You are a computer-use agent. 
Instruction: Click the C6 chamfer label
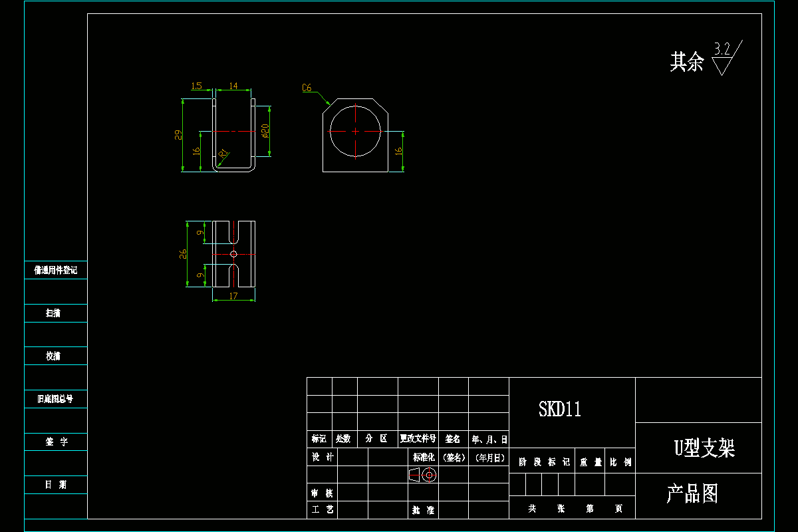pos(307,88)
